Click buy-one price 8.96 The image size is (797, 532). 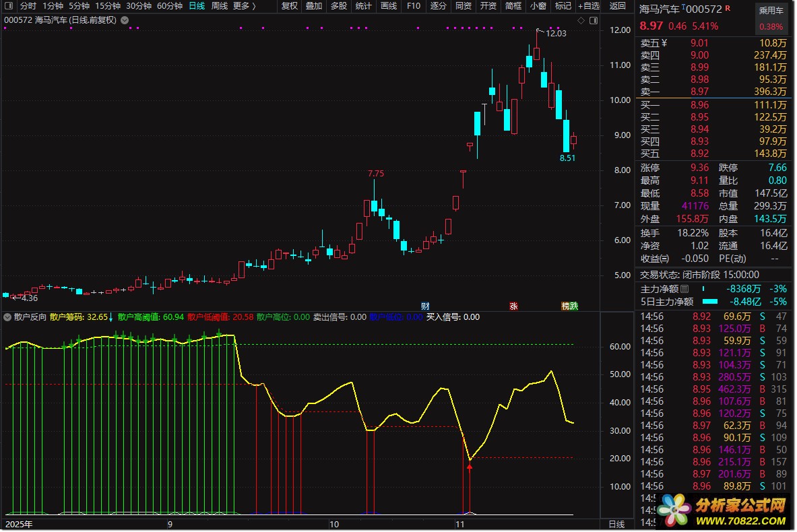click(x=699, y=105)
